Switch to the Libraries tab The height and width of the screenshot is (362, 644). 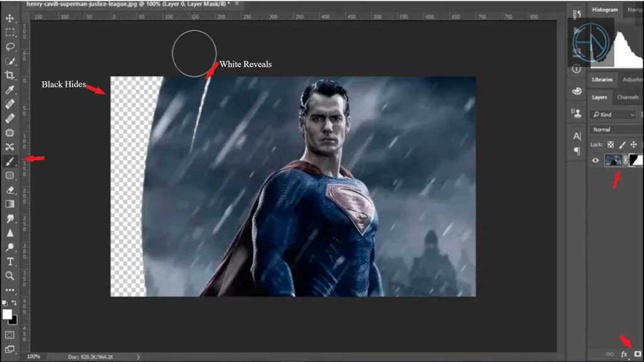602,80
